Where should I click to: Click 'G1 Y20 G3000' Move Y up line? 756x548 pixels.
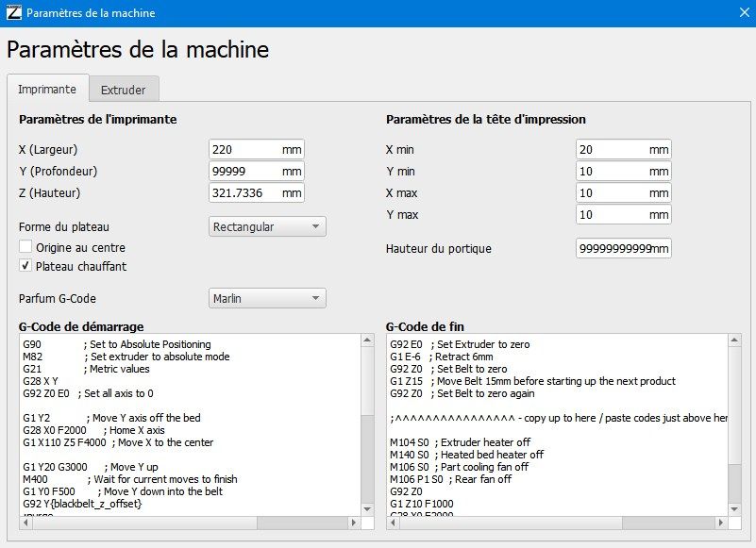[91, 467]
